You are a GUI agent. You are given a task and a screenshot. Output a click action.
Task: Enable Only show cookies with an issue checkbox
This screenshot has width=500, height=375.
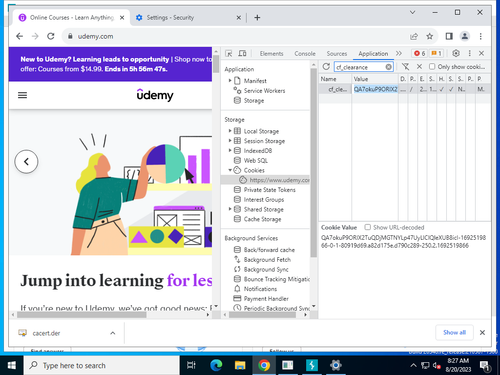432,67
